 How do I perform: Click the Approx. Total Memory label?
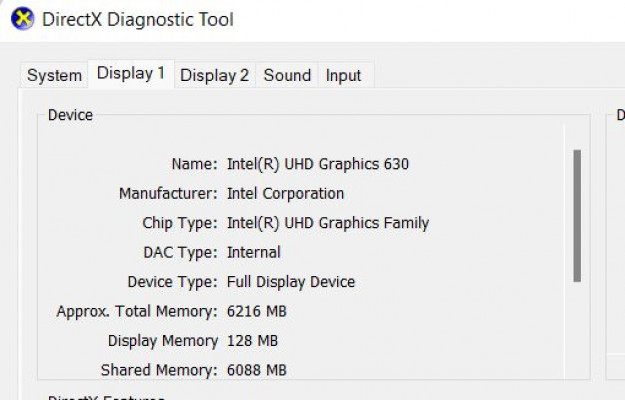pos(136,311)
